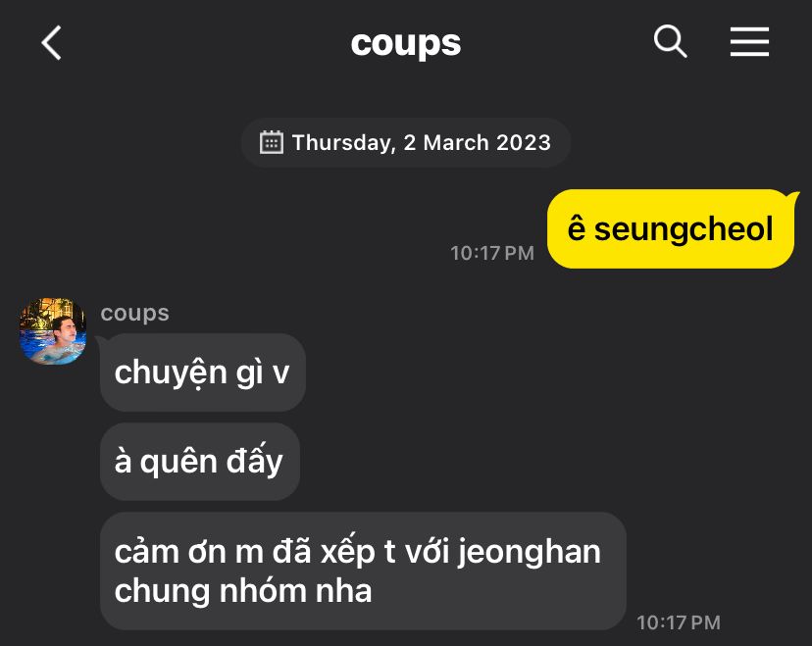812x646 pixels.
Task: Click 10:17 PM timestamp after last message
Action: [x=679, y=622]
